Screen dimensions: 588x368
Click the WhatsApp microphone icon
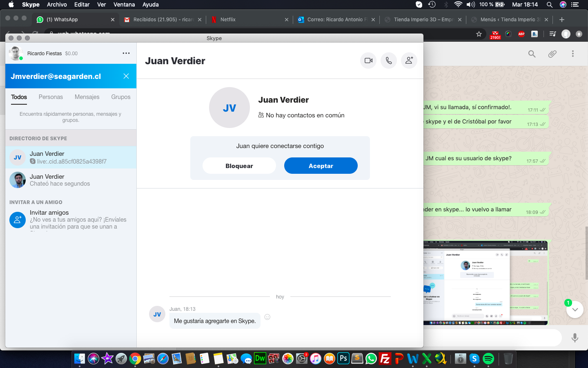[x=575, y=338]
